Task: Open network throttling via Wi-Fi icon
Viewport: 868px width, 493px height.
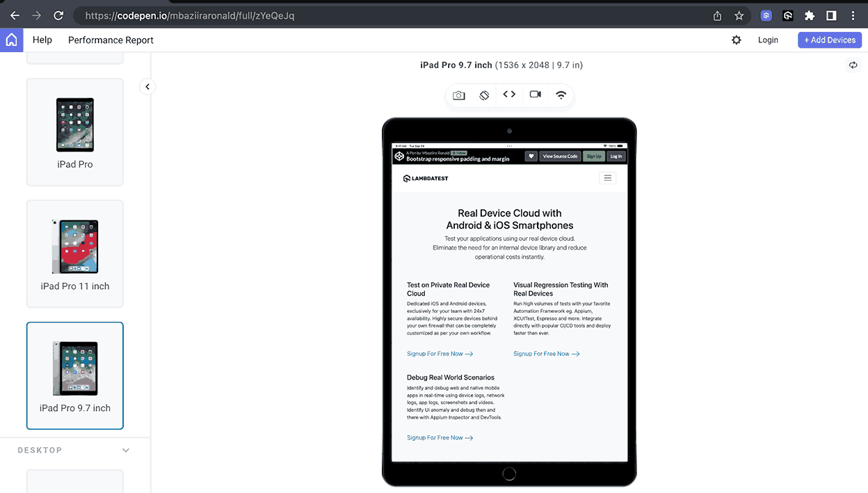Action: coord(561,95)
